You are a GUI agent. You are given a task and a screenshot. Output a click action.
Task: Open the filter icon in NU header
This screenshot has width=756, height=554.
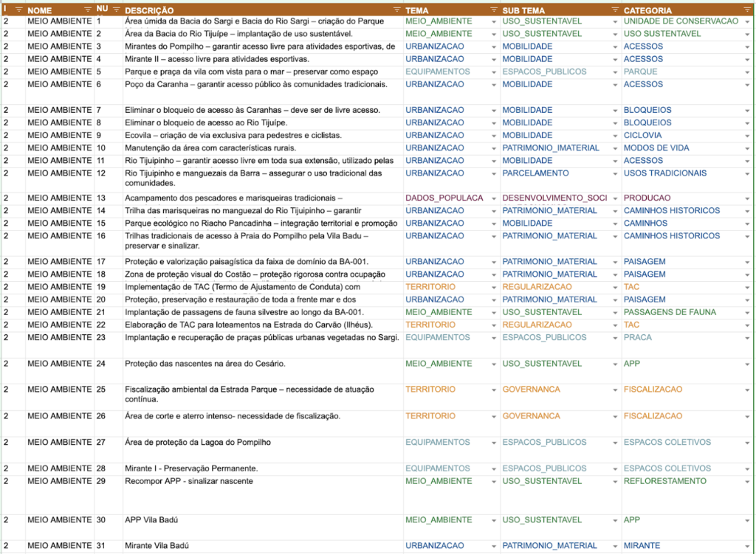pyautogui.click(x=116, y=10)
